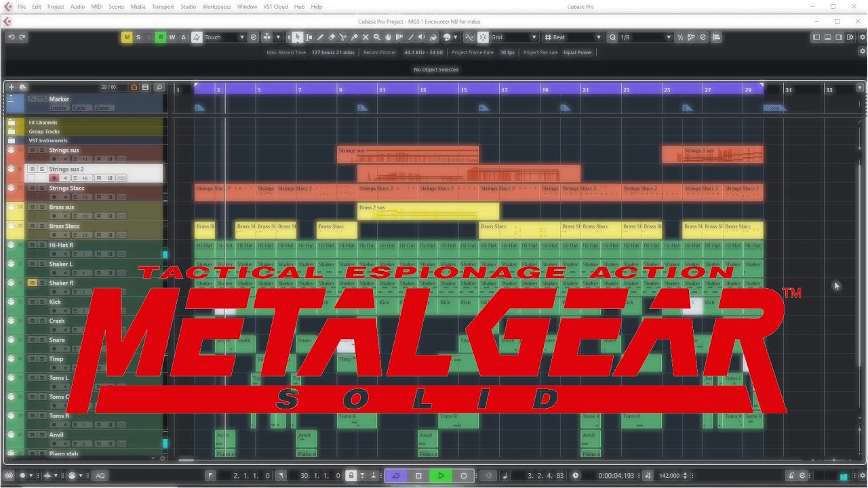Click the Undo arrow

point(12,37)
